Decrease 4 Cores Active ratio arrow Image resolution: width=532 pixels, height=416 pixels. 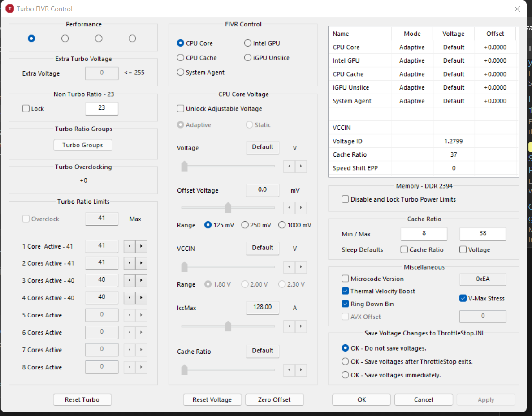coord(130,298)
